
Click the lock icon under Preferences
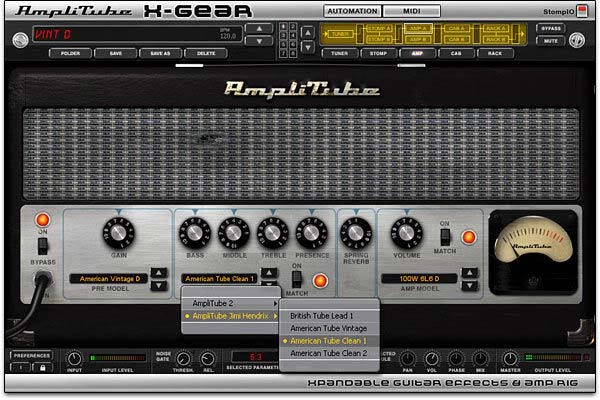[42, 367]
